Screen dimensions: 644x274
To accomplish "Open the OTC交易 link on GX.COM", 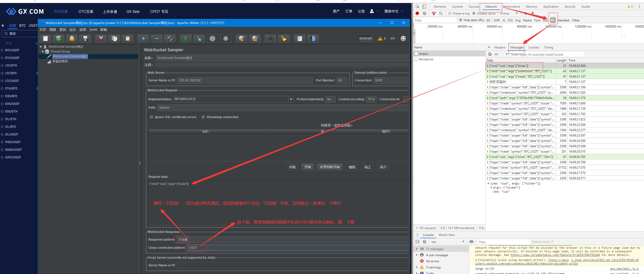I will pos(86,11).
